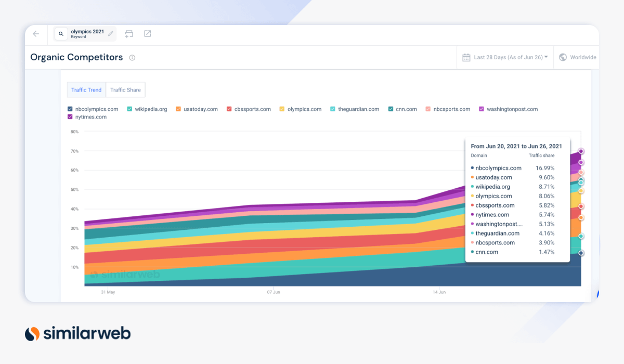Uncheck the cnn.com legend checkbox
The image size is (624, 364).
[x=391, y=109]
